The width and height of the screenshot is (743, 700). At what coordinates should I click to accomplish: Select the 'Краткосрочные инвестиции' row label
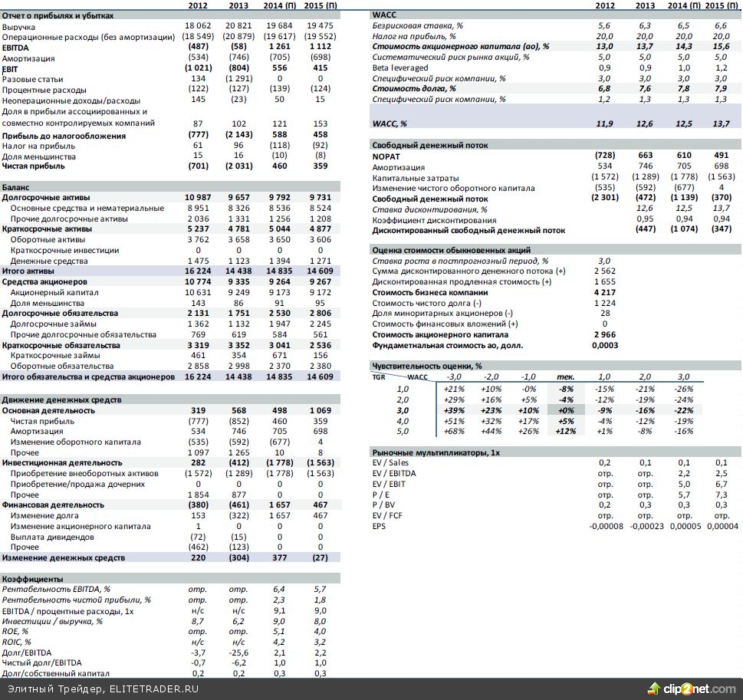click(x=65, y=250)
